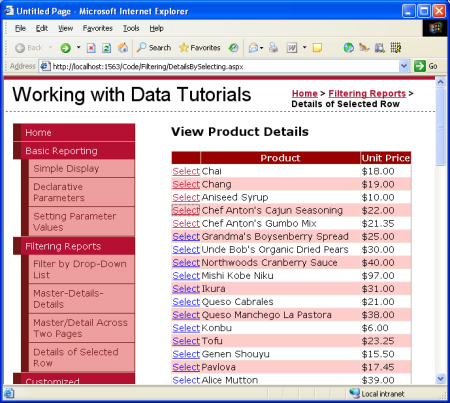This screenshot has width=450, height=403.
Task: Open the Favorites menu
Action: point(98,28)
